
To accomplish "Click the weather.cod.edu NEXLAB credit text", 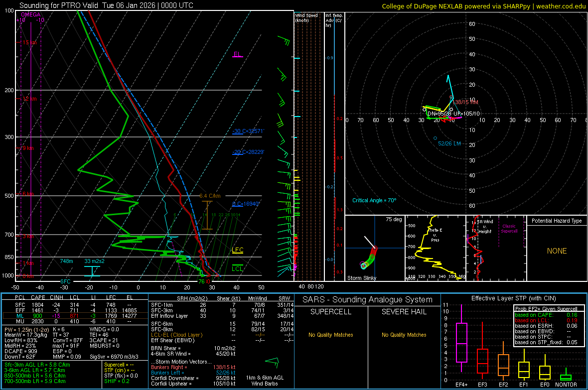I will click(484, 6).
